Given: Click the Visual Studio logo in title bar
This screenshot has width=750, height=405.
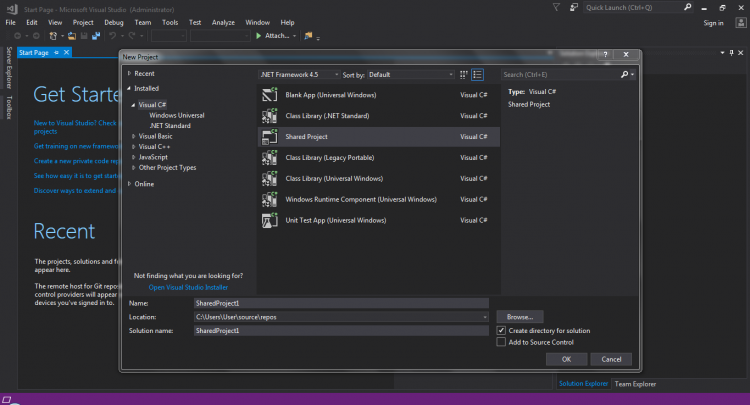Looking at the screenshot, I should coord(12,9).
